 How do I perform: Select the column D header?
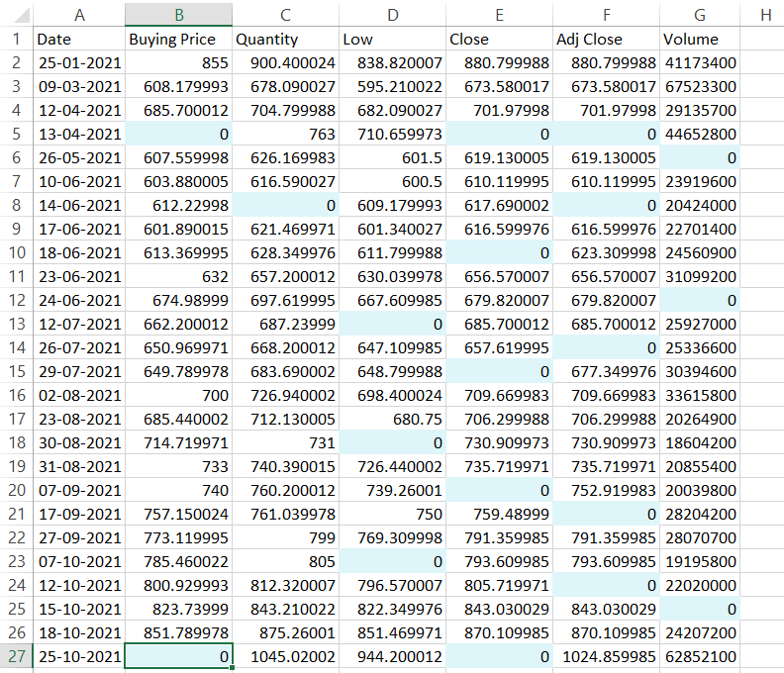pos(392,15)
